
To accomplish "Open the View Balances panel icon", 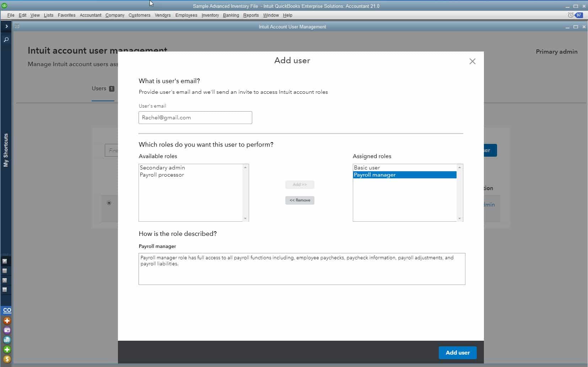I will pyautogui.click(x=5, y=271).
